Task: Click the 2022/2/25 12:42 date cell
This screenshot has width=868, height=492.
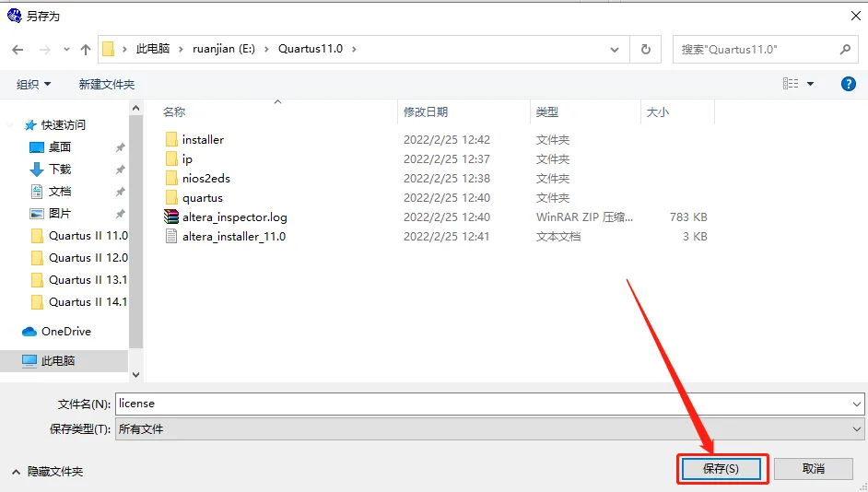Action: pos(447,139)
